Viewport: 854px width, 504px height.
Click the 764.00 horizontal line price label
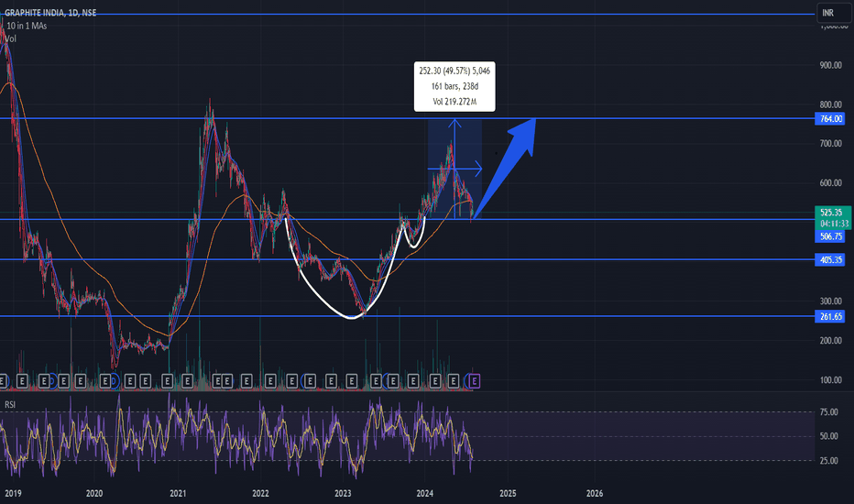(830, 119)
